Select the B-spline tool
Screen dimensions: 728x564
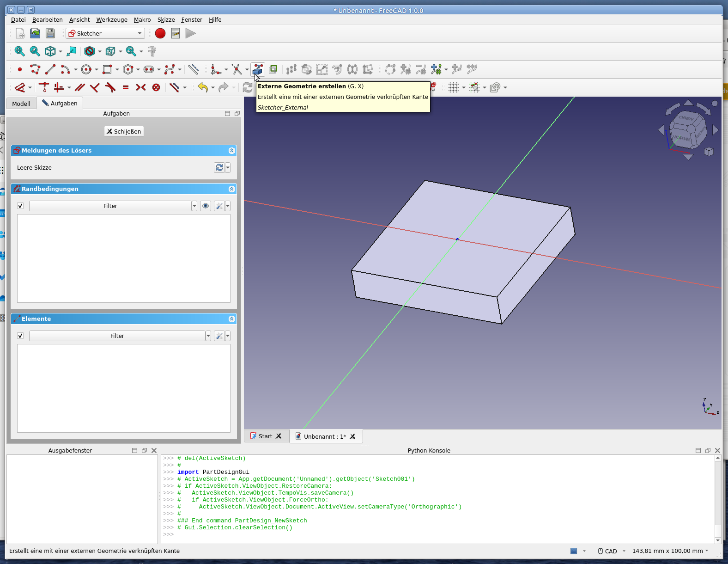(x=170, y=69)
